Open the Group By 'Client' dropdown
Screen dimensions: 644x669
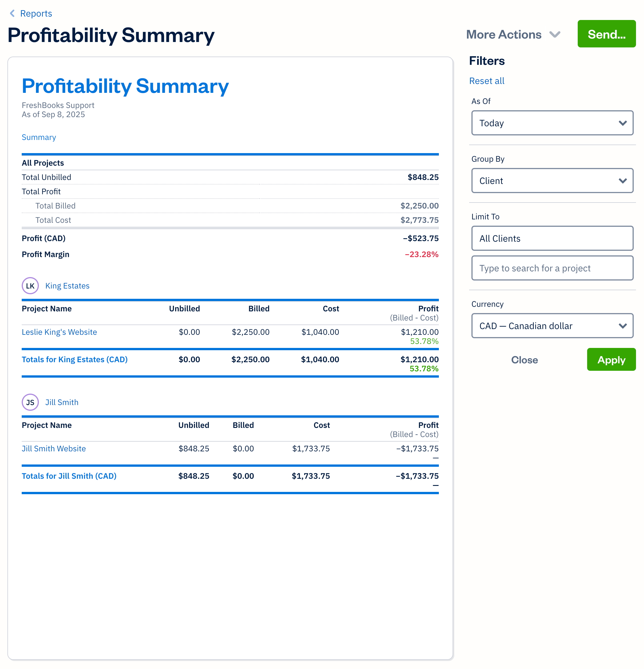click(x=552, y=181)
